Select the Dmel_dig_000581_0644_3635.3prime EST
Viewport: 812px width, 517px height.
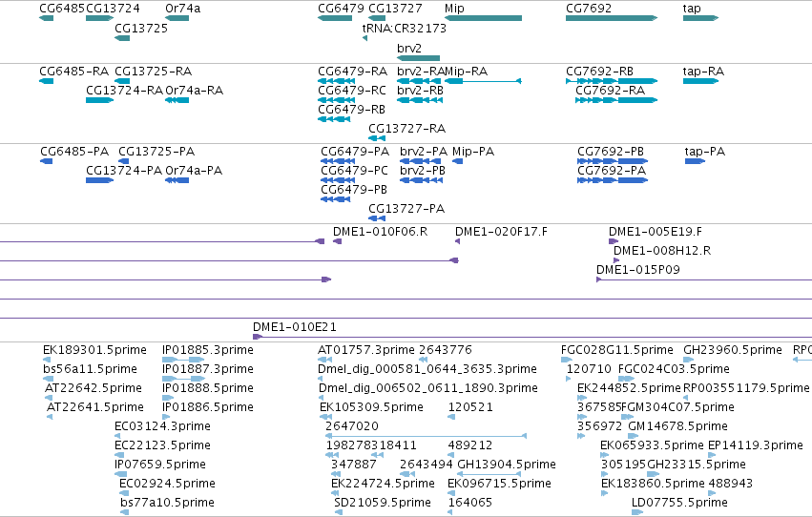320,379
